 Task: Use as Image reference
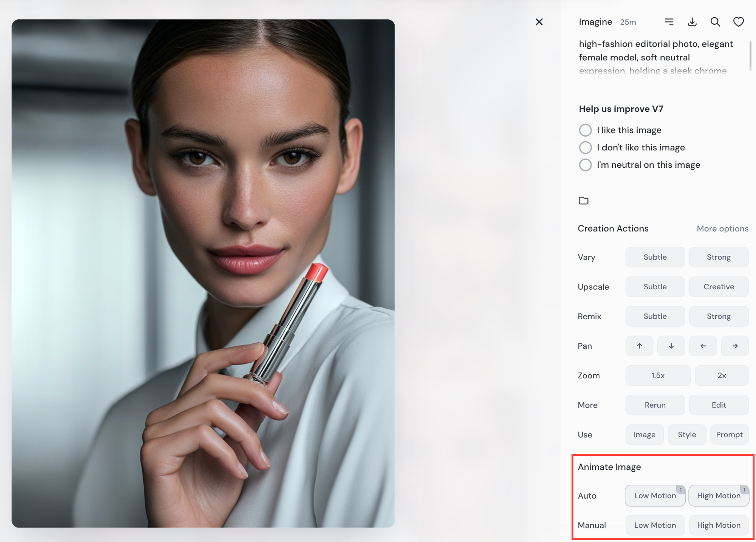(644, 435)
